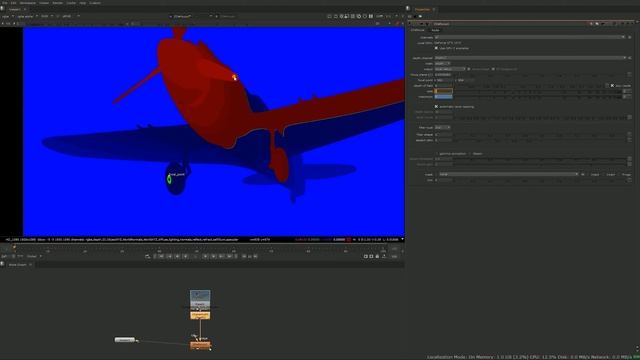Screen dimensions: 640x360
Task: Select the Node Graph panel tab
Action: 18,264
